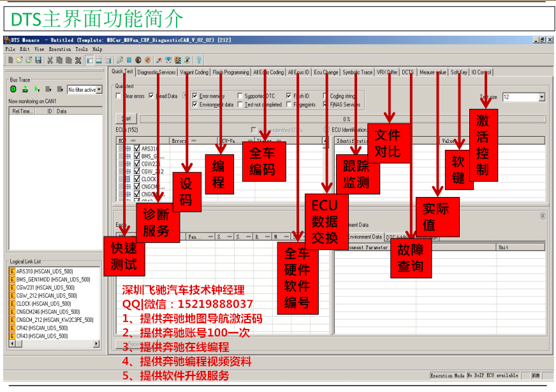Screen dimensions: 556x392
Task: Expand the BMS_G ECU tree node
Action: 128,156
